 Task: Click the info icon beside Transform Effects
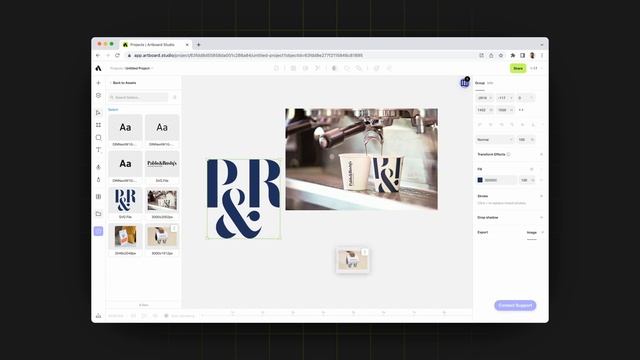pyautogui.click(x=509, y=154)
